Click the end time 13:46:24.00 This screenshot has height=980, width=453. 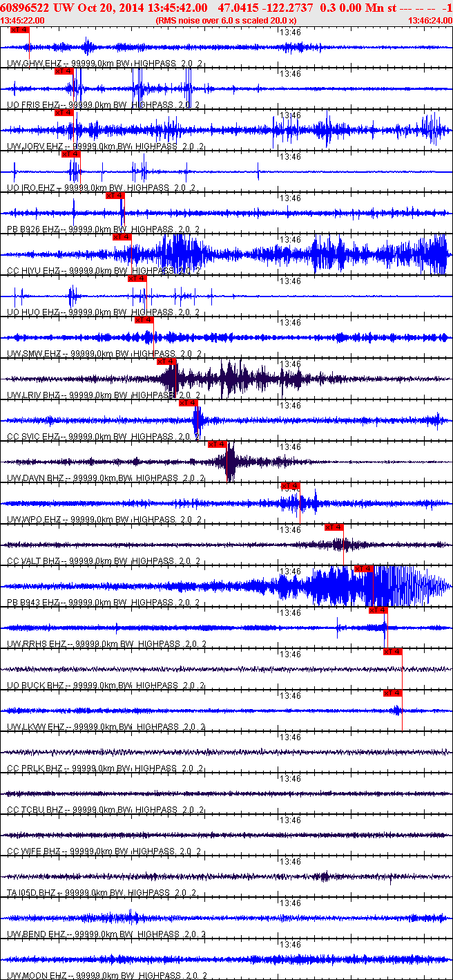430,21
